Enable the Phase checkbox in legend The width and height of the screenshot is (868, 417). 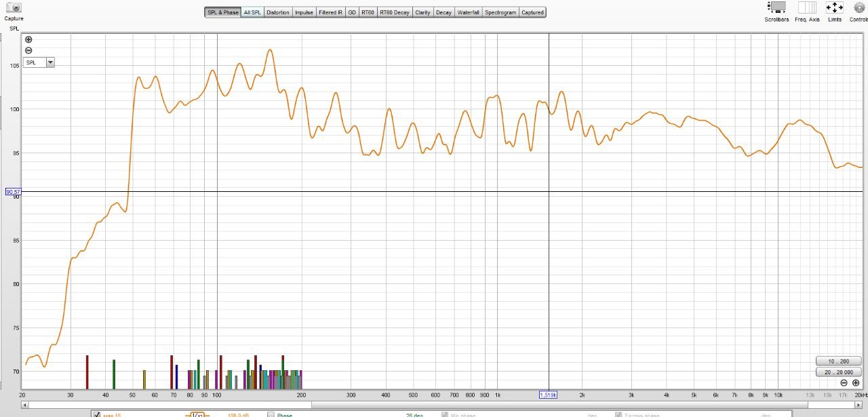271,415
